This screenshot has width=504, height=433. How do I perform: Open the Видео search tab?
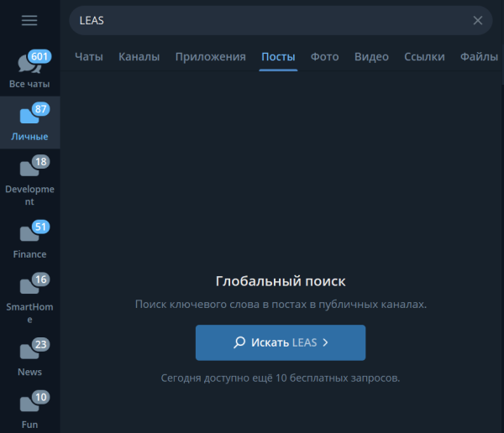point(371,57)
